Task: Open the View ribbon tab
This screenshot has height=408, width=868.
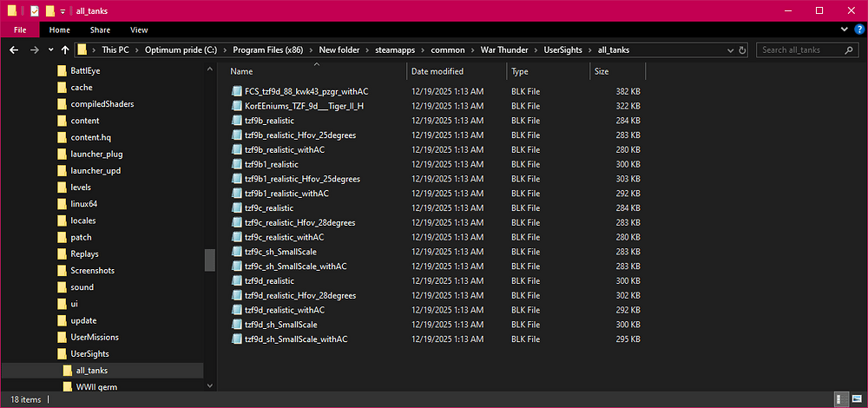Action: tap(138, 30)
